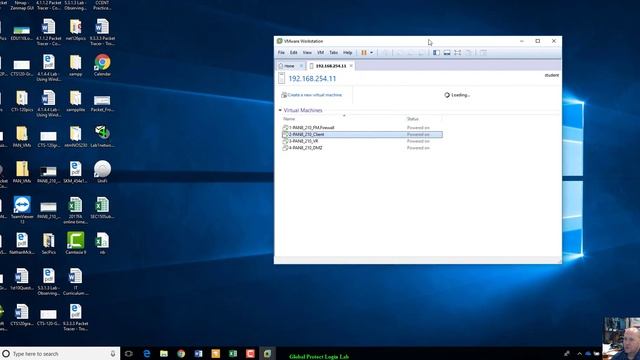Open the View menu in VMware Workstation

[307, 53]
